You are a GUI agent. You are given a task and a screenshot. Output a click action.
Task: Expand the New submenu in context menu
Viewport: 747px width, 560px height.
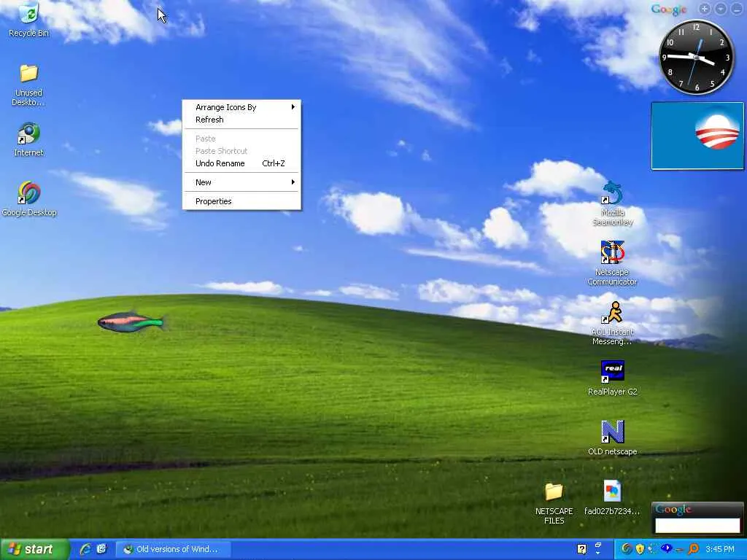pyautogui.click(x=241, y=182)
